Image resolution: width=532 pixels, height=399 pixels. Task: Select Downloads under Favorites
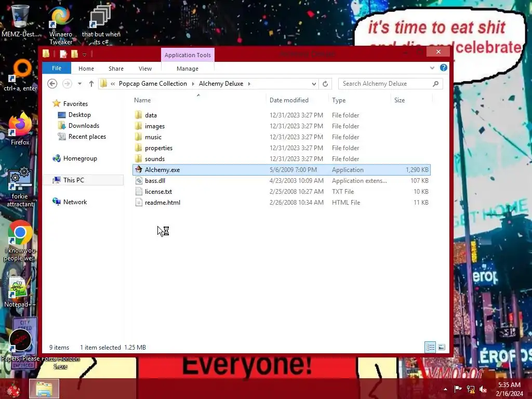pyautogui.click(x=78, y=126)
